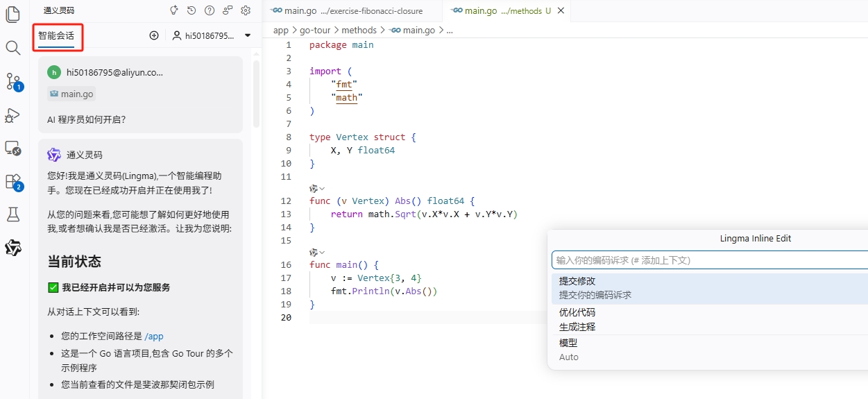This screenshot has height=399, width=868.
Task: Click 'AI 程序员如何开启?' message text
Action: point(87,119)
